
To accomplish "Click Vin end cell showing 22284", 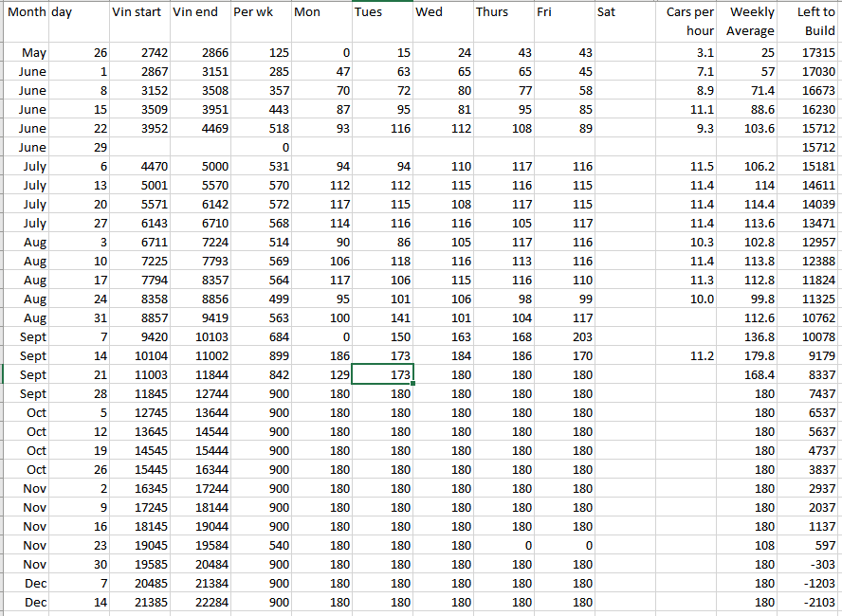I will tap(200, 603).
